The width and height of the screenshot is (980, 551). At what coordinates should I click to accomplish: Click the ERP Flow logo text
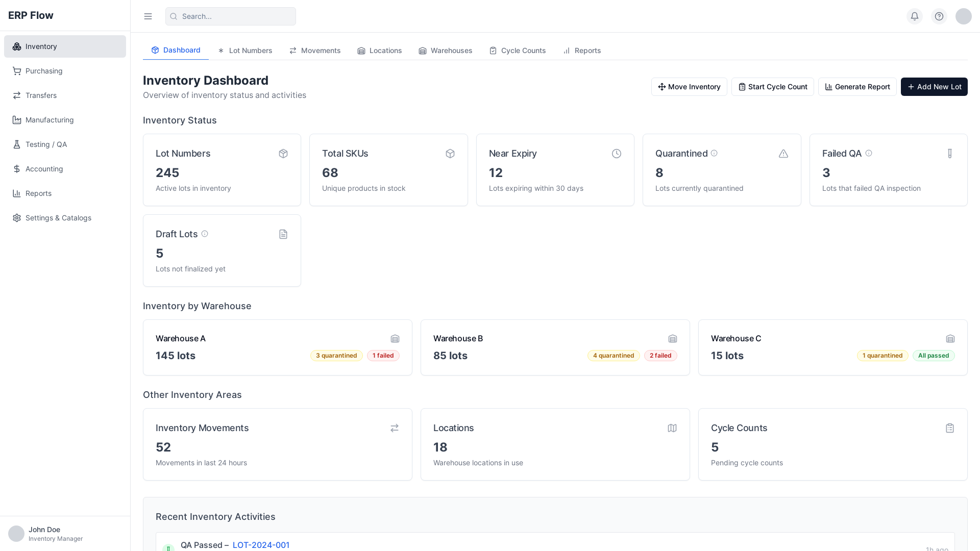[31, 15]
